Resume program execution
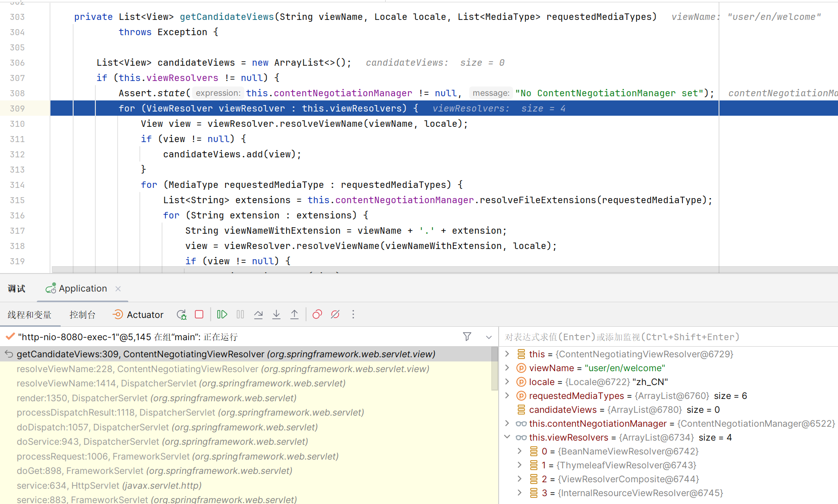838x504 pixels. pos(222,315)
